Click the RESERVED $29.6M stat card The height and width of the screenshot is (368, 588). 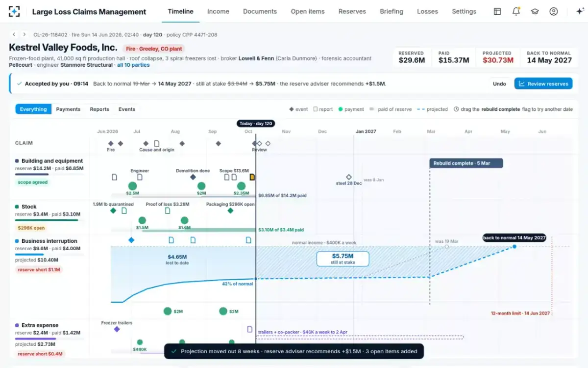click(412, 57)
